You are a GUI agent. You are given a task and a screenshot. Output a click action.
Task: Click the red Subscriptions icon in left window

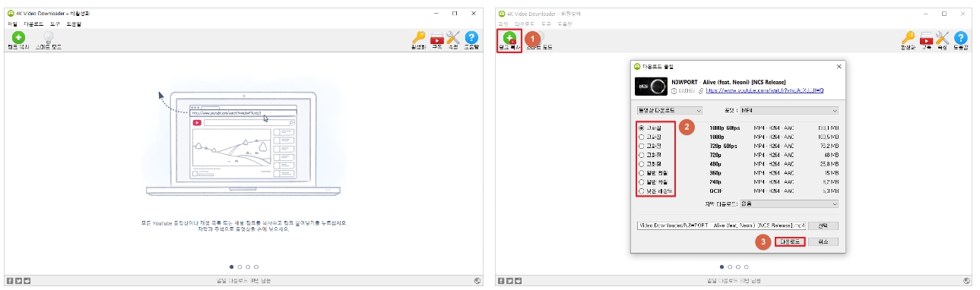437,38
